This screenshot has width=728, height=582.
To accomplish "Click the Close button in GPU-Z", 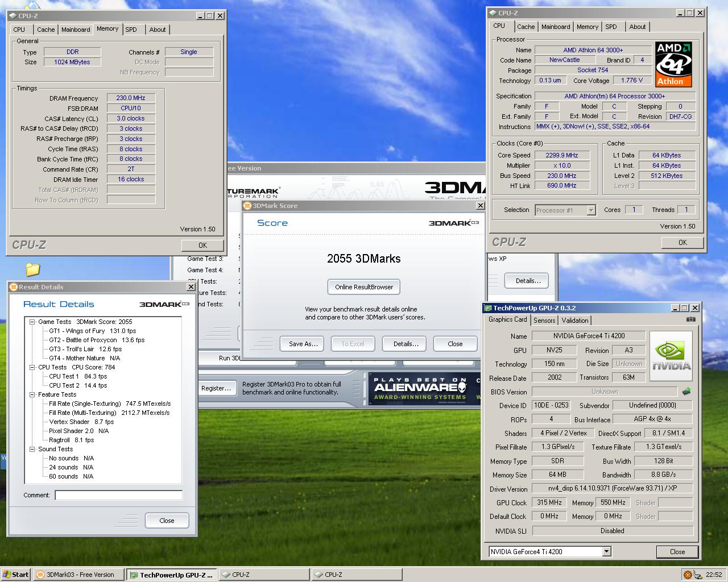I will point(677,551).
